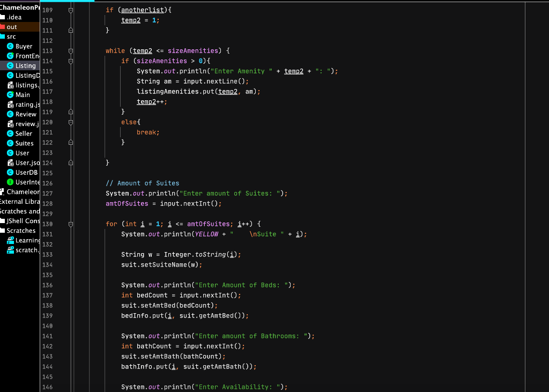The height and width of the screenshot is (392, 549).
Task: Click the temp2++ statement on line 118
Action: coord(152,101)
